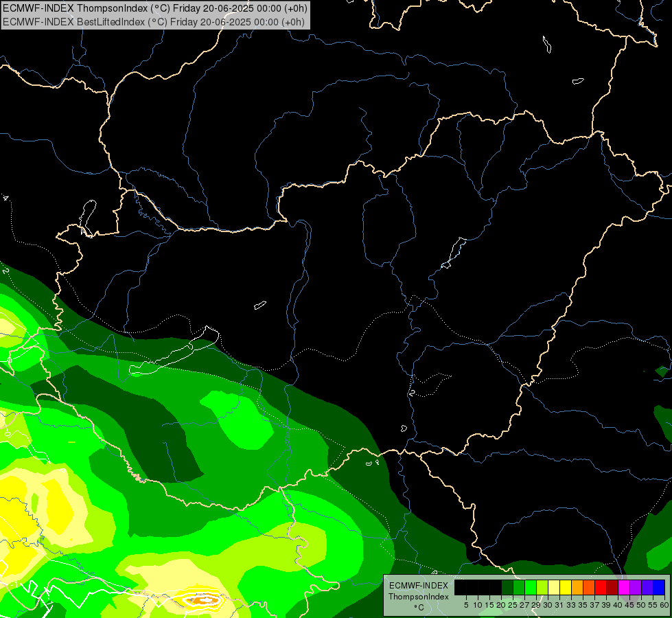Image resolution: width=672 pixels, height=618 pixels.
Task: Select the pale yellow 30-31 legend swatch
Action: pos(554,587)
